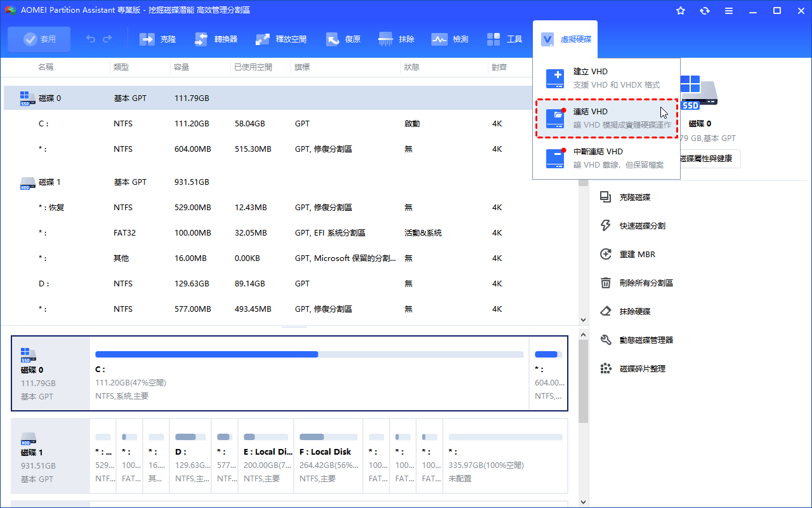
Task: Click the 旗標 column header
Action: (x=302, y=67)
